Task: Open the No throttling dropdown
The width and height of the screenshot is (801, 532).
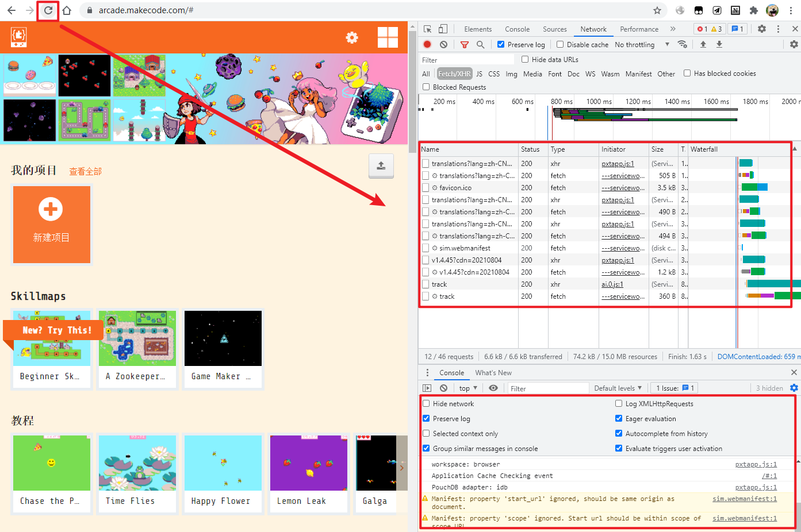Action: 642,44
